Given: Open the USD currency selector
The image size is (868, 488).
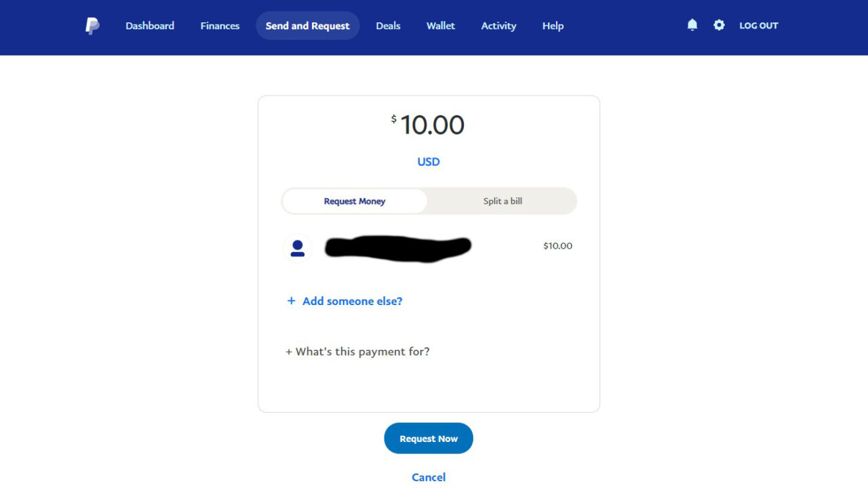Looking at the screenshot, I should 428,161.
